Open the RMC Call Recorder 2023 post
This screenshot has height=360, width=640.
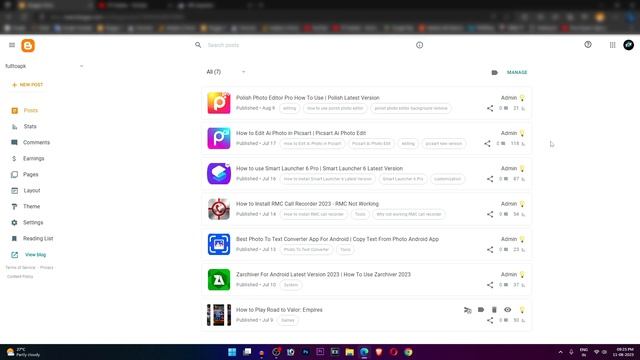[x=307, y=204]
